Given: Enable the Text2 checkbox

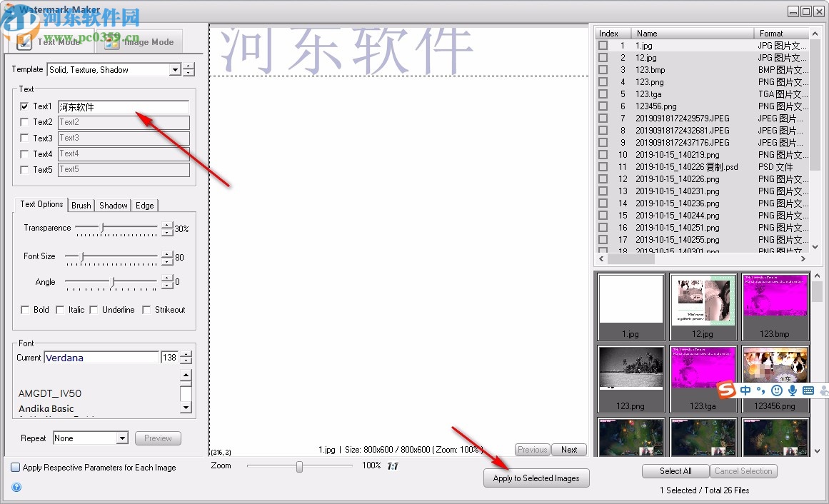Looking at the screenshot, I should 23,122.
